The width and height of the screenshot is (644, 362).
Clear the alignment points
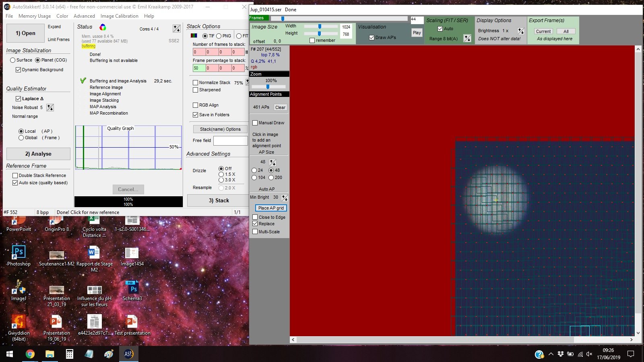coord(280,107)
